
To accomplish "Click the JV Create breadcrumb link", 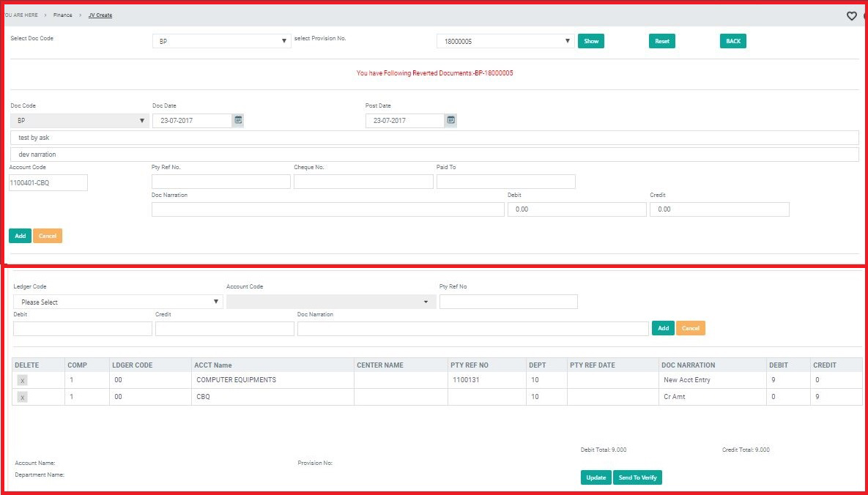I will [100, 15].
